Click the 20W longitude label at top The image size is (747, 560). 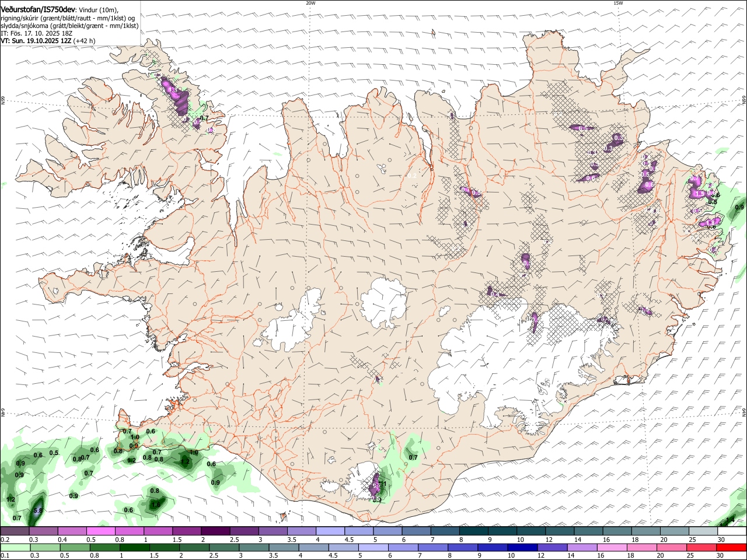[310, 3]
